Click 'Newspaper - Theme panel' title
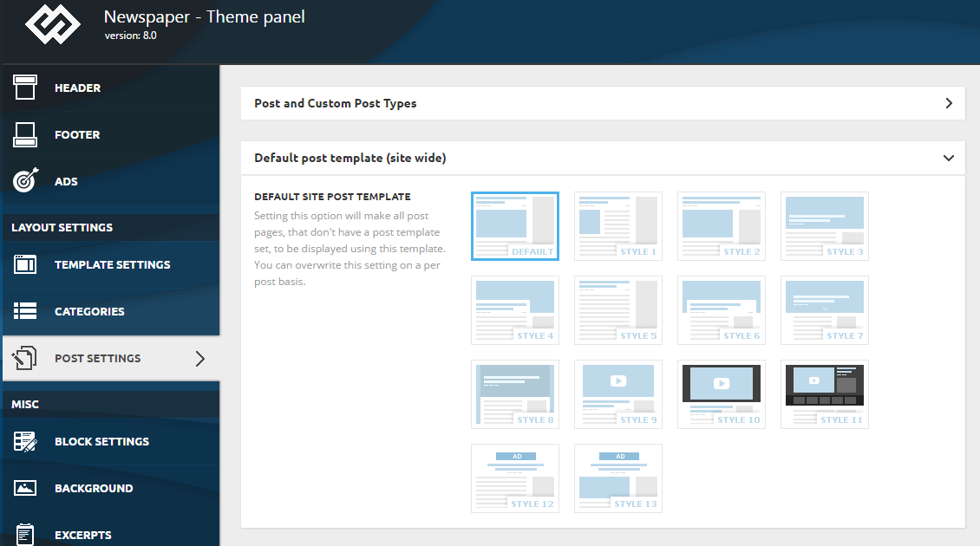The width and height of the screenshot is (980, 546). [x=205, y=16]
